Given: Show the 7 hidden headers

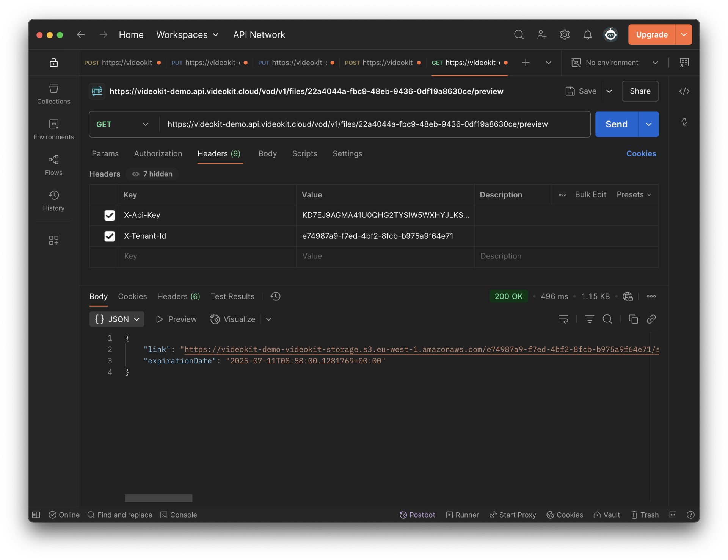Looking at the screenshot, I should point(152,174).
